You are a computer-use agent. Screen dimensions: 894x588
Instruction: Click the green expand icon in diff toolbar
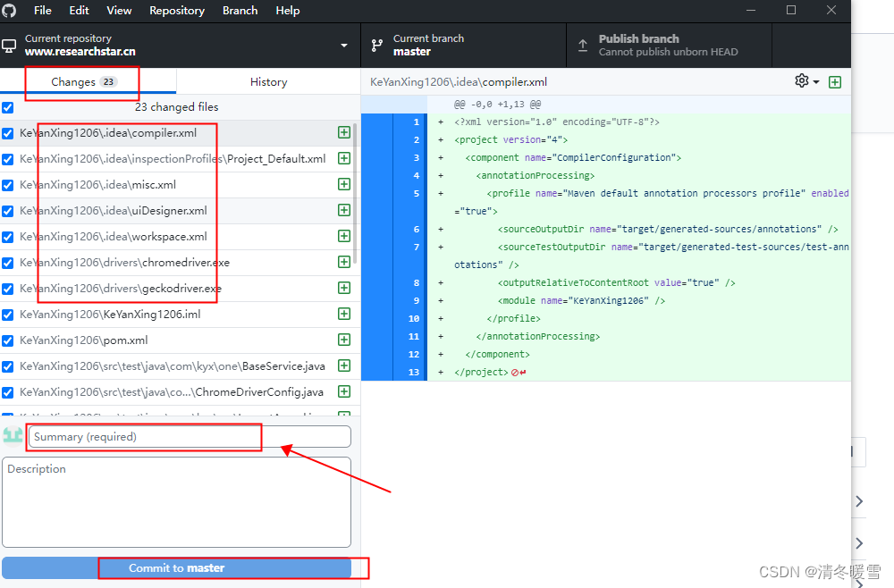(x=835, y=80)
